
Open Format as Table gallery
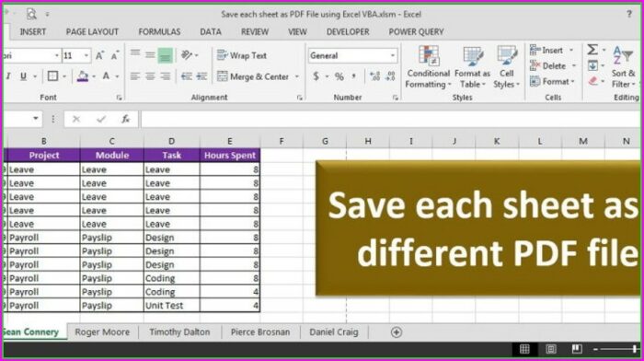click(x=472, y=67)
